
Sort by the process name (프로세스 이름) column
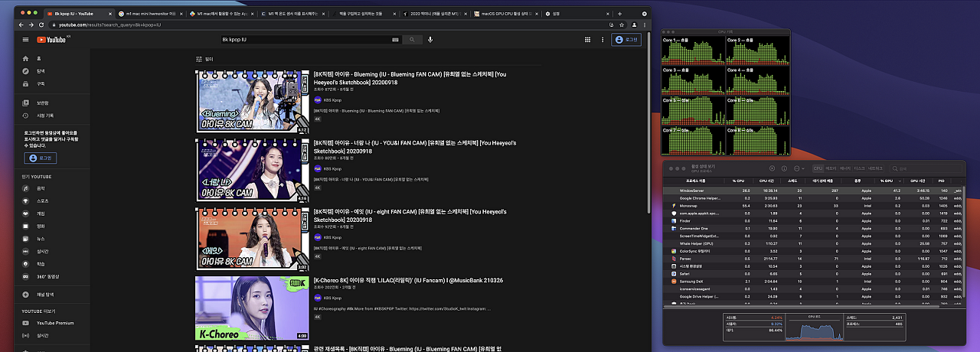696,181
